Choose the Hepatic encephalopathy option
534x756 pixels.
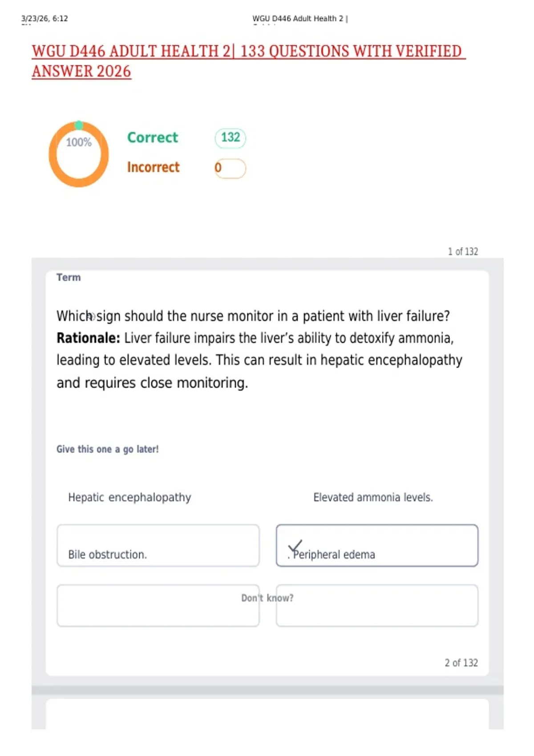pyautogui.click(x=129, y=497)
